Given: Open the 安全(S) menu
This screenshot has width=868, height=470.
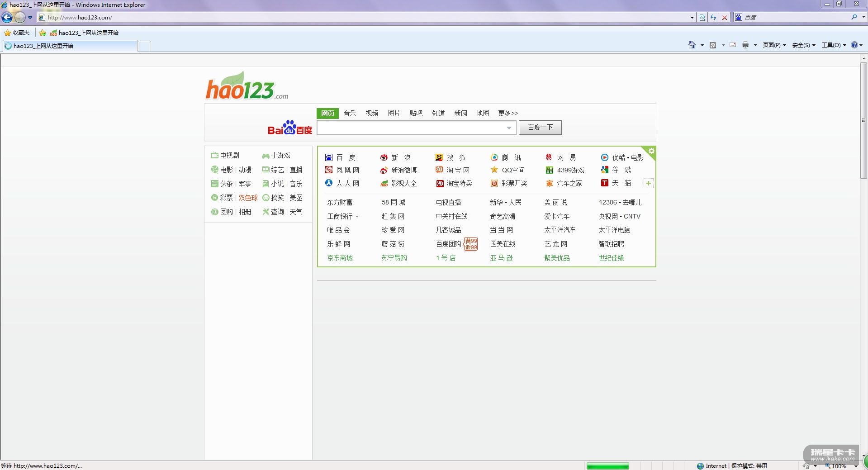Looking at the screenshot, I should [804, 45].
